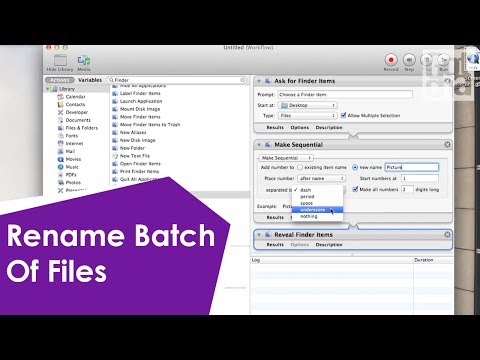Select the Movies library category
Viewport: 480px width, 360px height.
(73, 159)
